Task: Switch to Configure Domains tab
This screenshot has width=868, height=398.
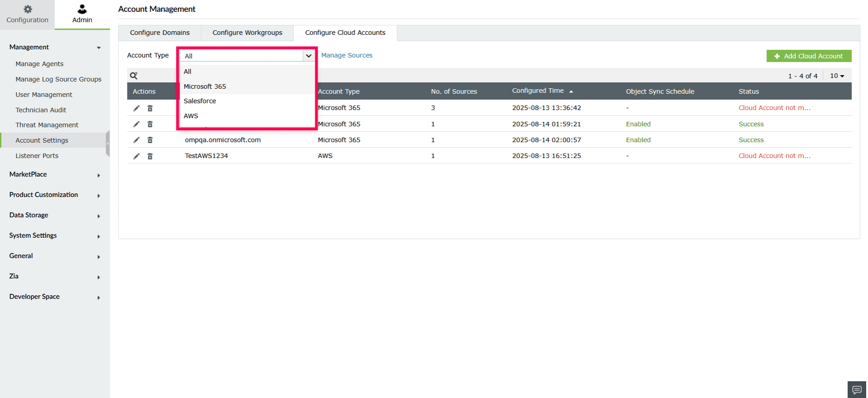Action: tap(160, 33)
